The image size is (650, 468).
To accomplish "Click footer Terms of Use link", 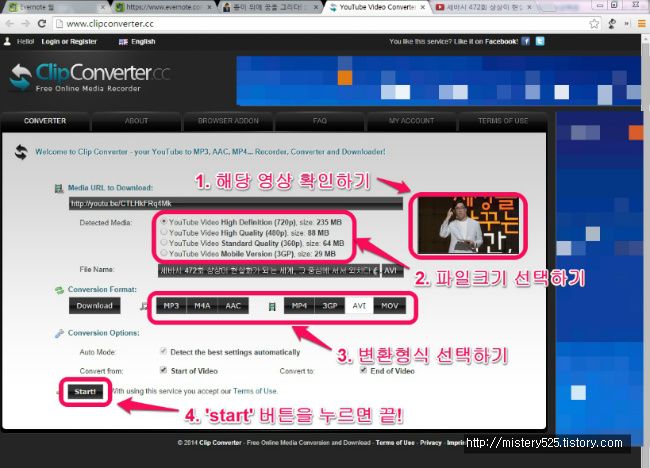I will click(x=395, y=443).
